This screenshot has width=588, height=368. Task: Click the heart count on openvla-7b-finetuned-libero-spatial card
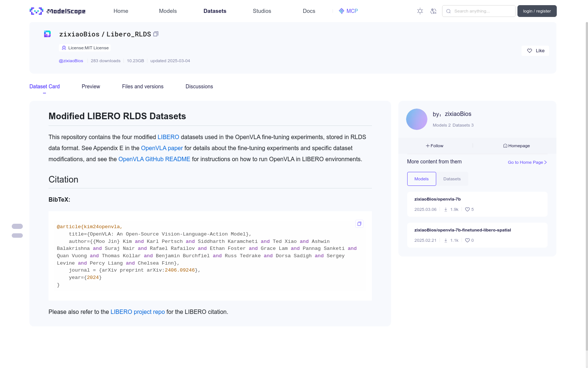click(x=470, y=240)
